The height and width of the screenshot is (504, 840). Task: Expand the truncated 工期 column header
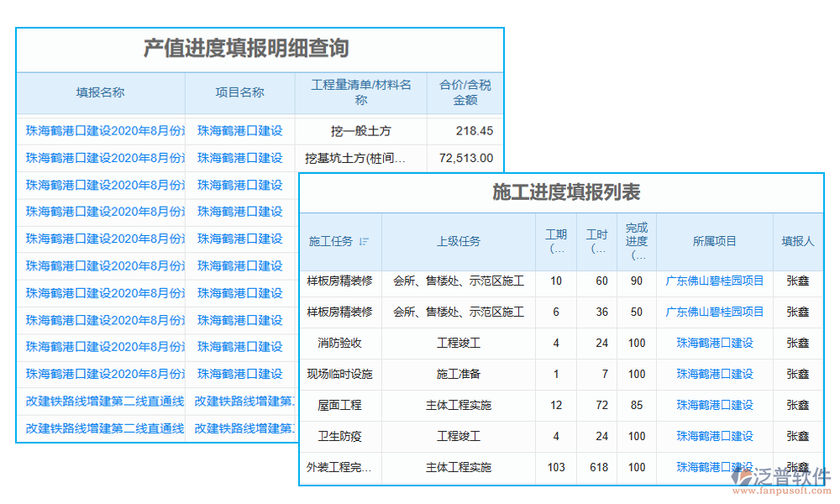[x=555, y=241]
